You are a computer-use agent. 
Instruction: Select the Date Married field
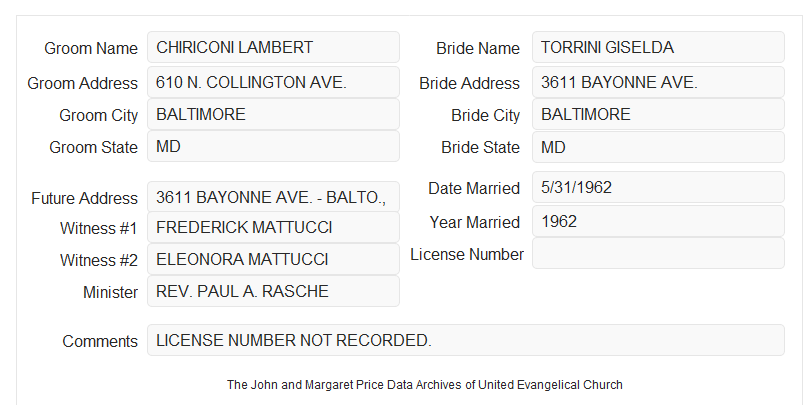coord(658,187)
